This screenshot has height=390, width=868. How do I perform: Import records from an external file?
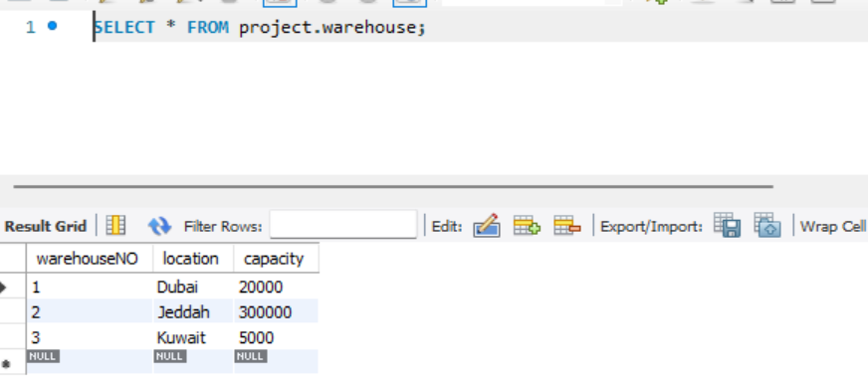tap(767, 225)
